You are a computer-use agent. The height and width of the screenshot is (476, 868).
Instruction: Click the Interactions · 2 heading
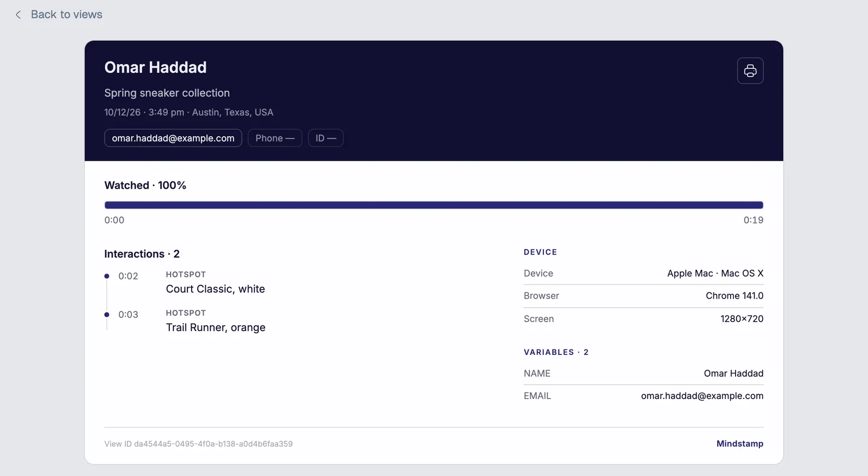(x=142, y=254)
